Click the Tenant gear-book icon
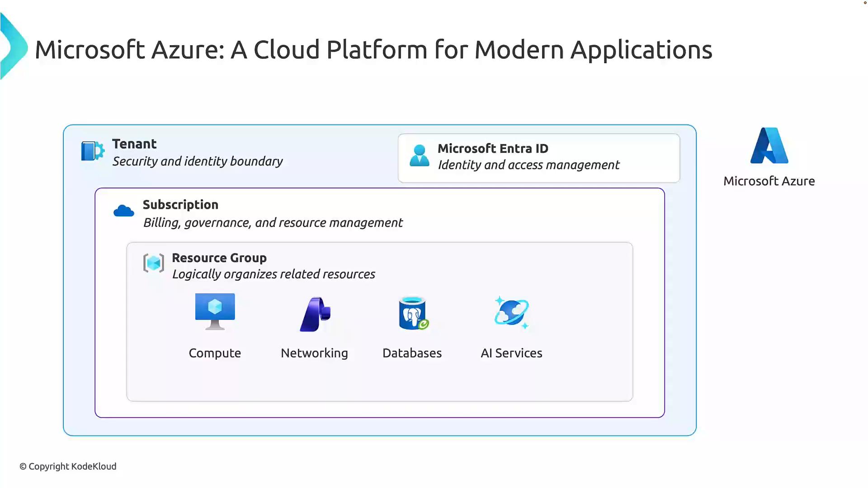Viewport: 868px width, 488px height. [x=93, y=151]
